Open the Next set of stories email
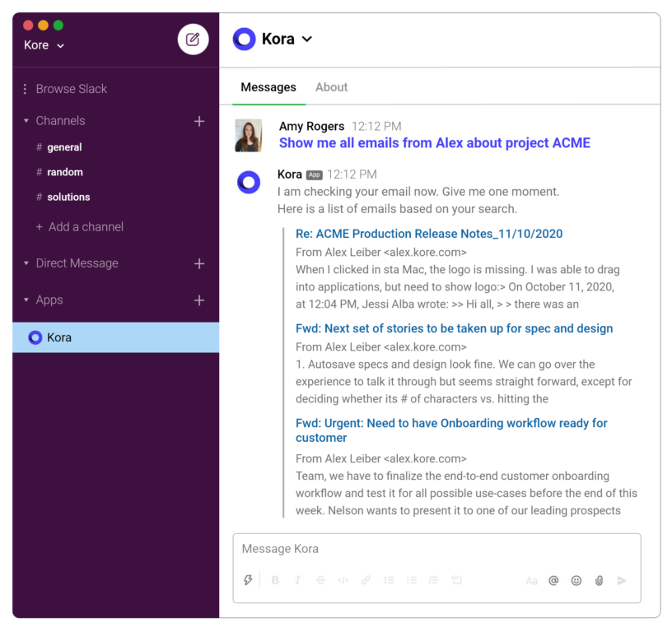672x632 pixels. 455,328
